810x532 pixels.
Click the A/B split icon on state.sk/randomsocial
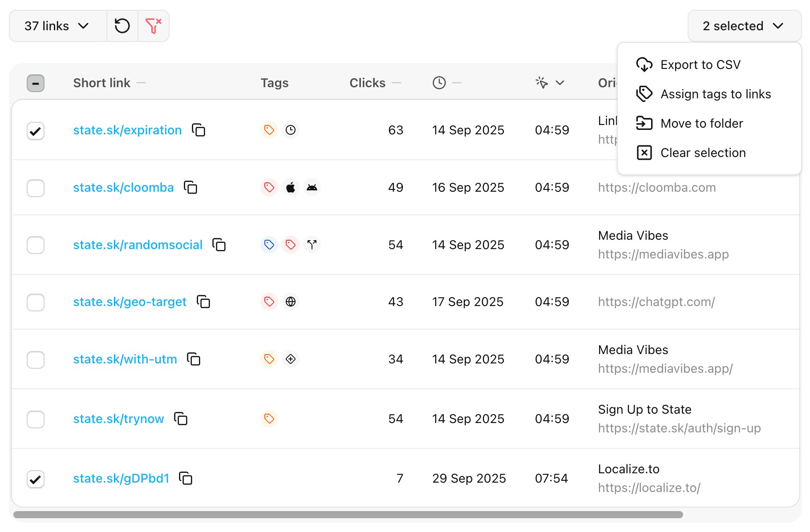click(x=312, y=245)
